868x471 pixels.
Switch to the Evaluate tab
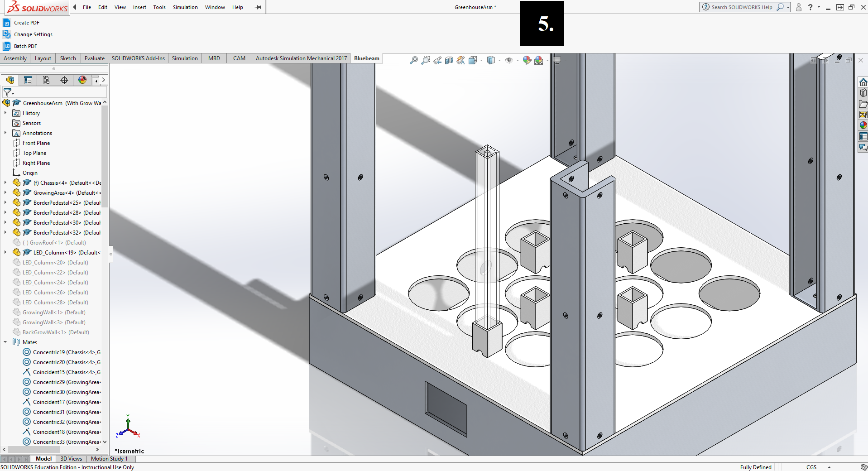(x=95, y=58)
